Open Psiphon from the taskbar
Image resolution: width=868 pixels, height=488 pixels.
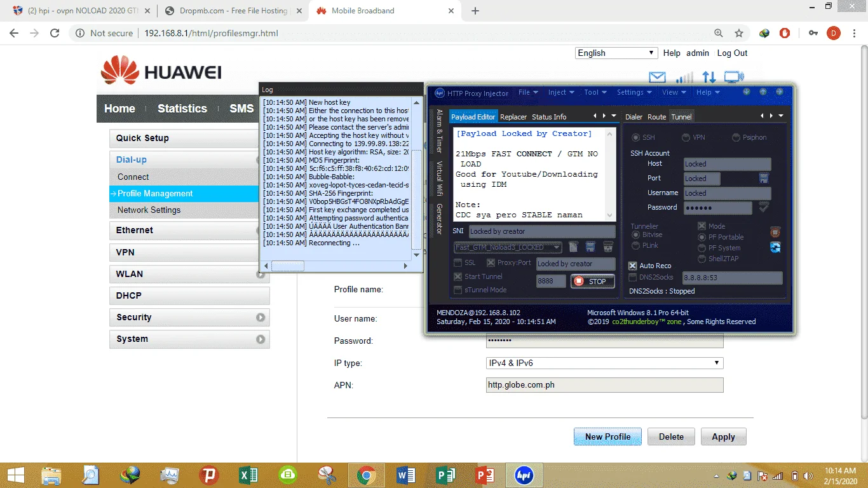[x=208, y=475]
